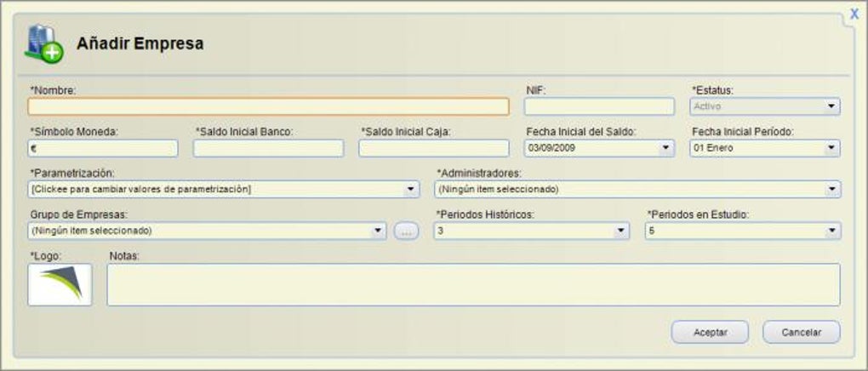Open the Grupo de Empresas browse button
Image resolution: width=868 pixels, height=371 pixels.
(406, 231)
